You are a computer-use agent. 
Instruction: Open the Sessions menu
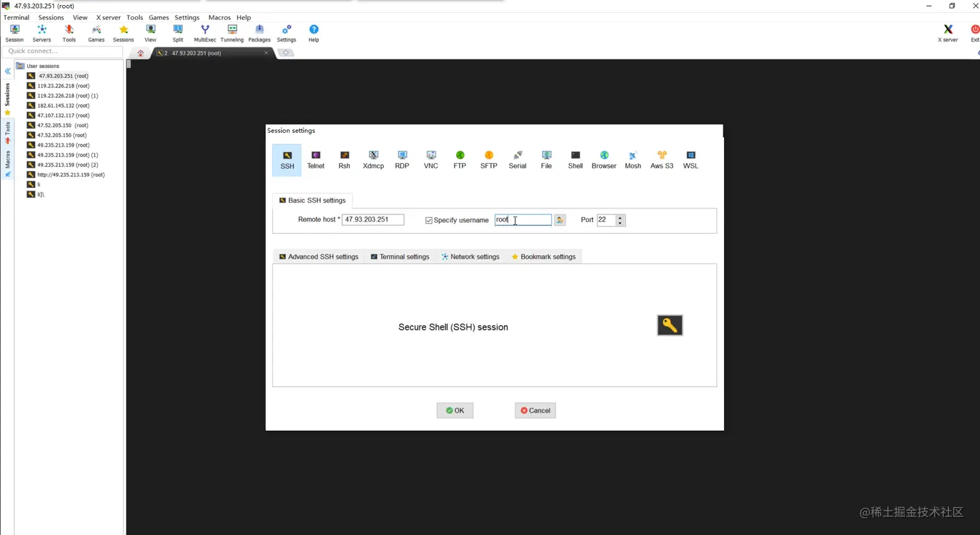51,17
